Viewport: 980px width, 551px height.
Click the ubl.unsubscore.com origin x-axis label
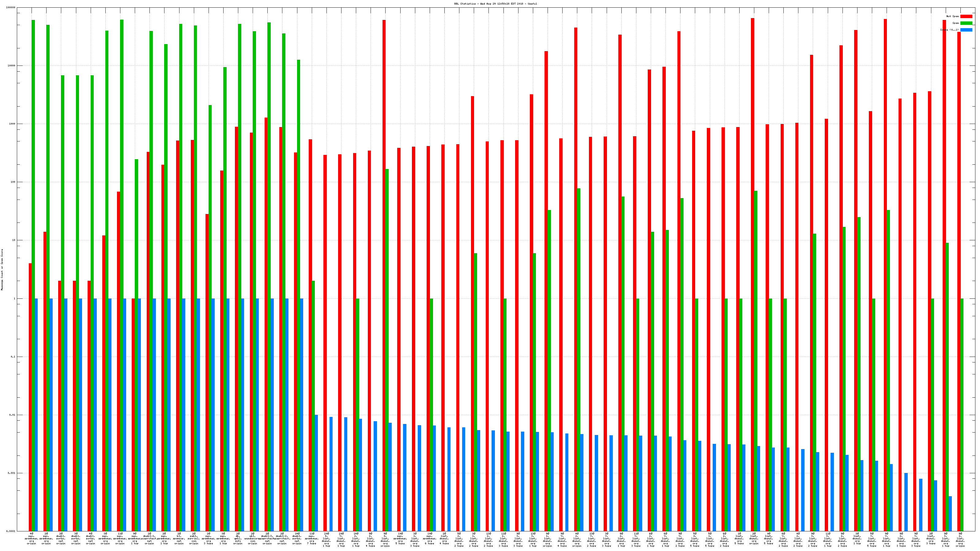(253, 538)
